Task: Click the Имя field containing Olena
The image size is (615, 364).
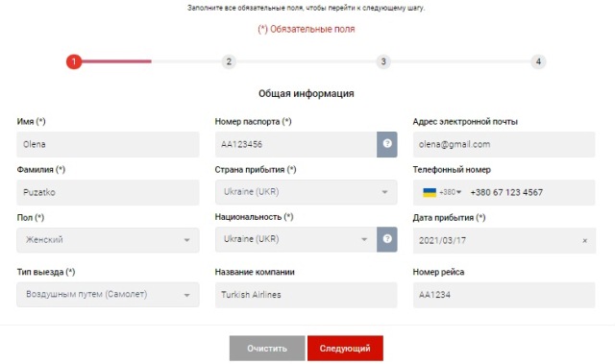Action: [108, 144]
